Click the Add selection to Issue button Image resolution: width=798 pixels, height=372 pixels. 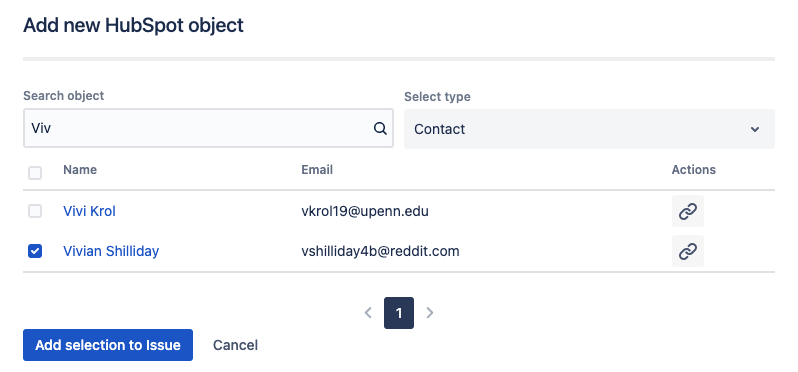tap(108, 345)
